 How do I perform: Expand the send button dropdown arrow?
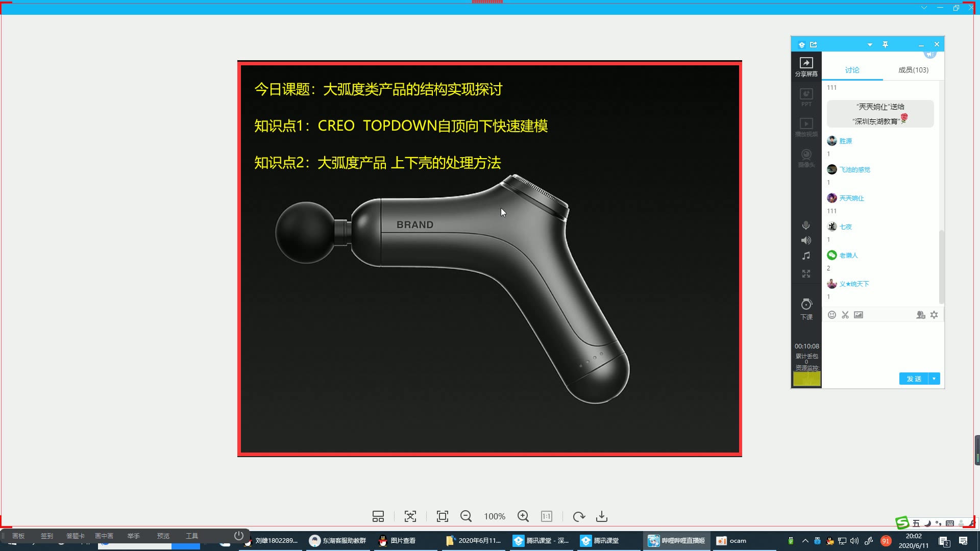(934, 379)
